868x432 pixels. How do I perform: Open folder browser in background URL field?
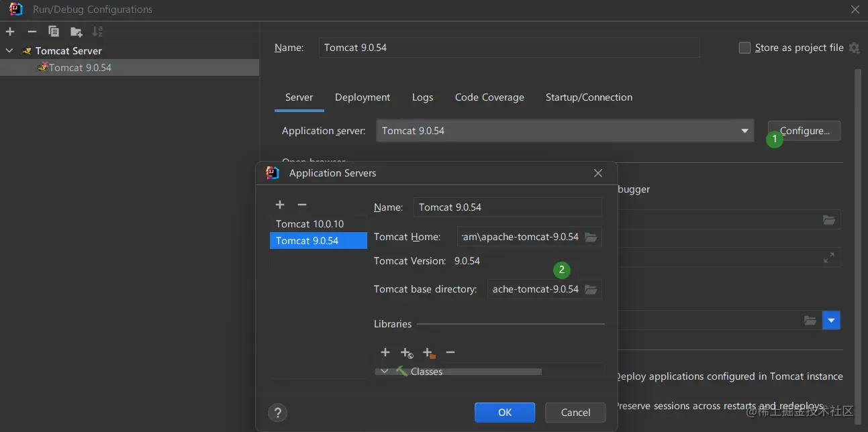coord(829,220)
